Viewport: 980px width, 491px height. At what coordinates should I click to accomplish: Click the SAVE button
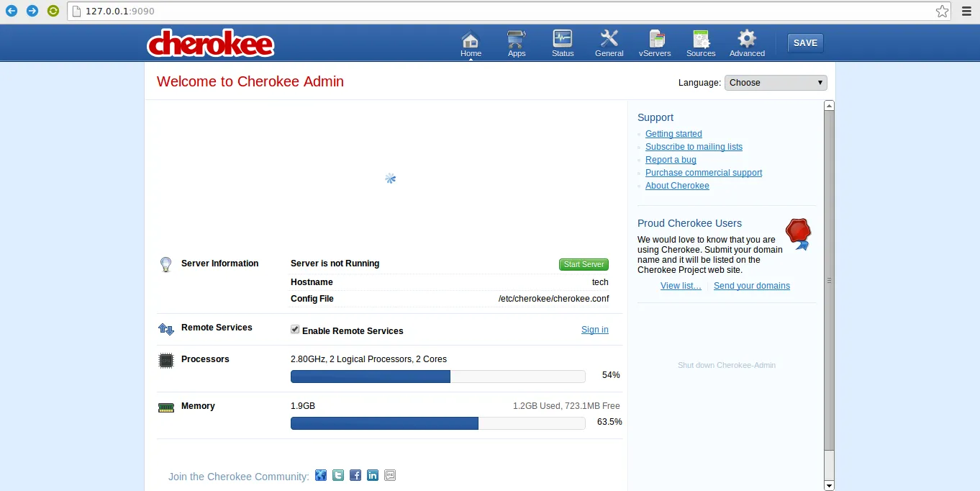[x=805, y=43]
